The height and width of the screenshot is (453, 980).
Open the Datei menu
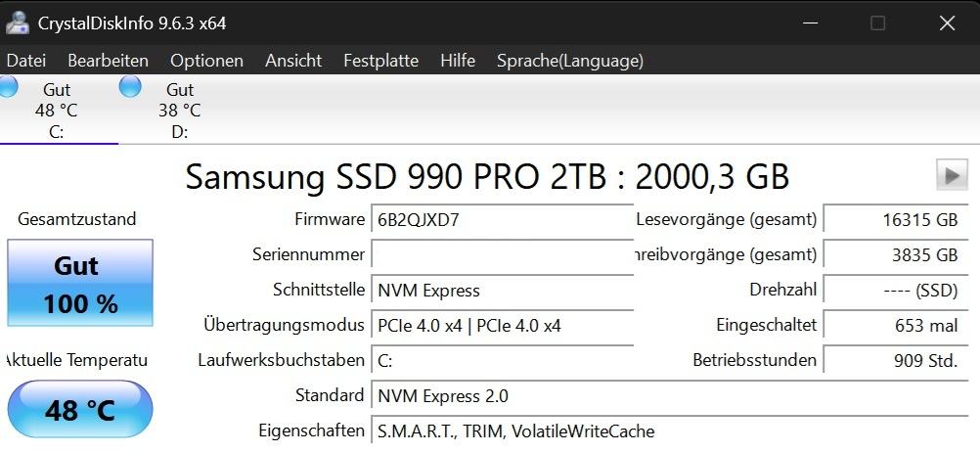(26, 61)
